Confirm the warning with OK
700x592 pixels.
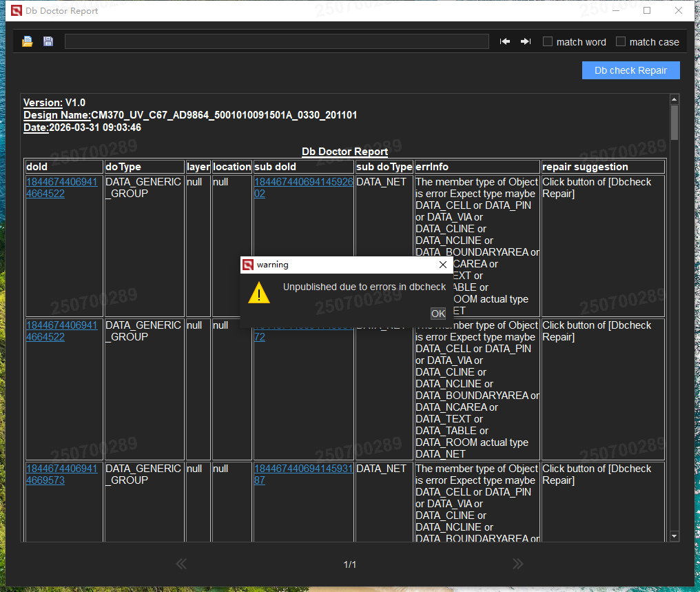pyautogui.click(x=438, y=314)
